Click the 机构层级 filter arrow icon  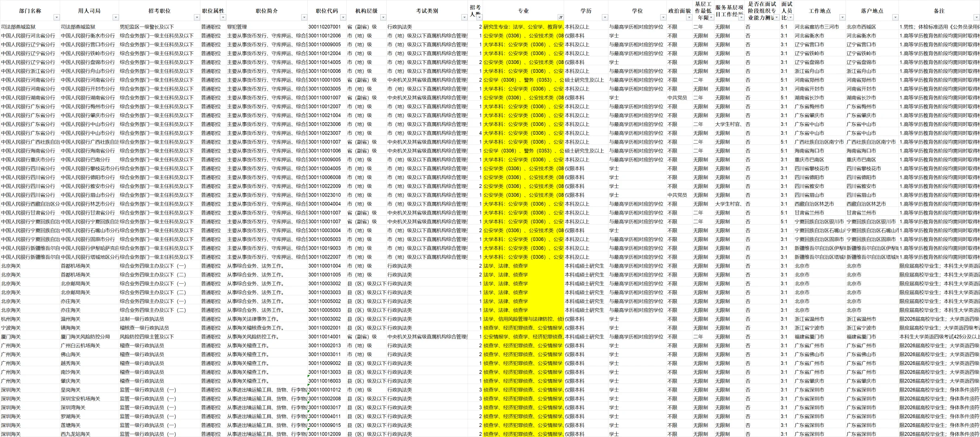pyautogui.click(x=383, y=17)
